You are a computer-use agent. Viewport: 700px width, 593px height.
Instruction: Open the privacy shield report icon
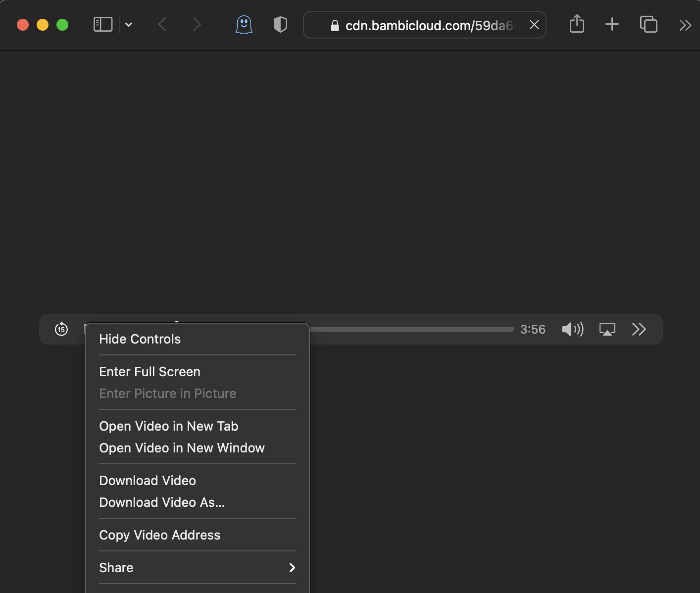(x=280, y=25)
